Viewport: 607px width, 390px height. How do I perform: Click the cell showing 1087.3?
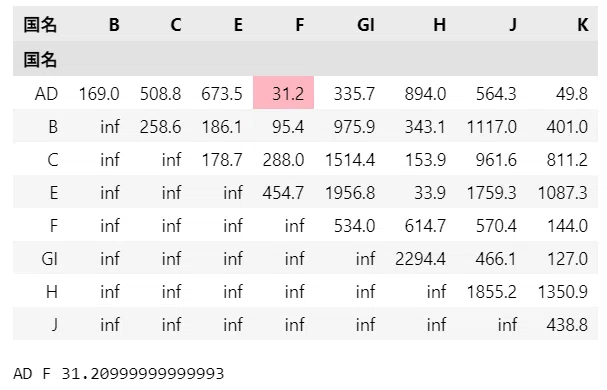[x=562, y=192]
